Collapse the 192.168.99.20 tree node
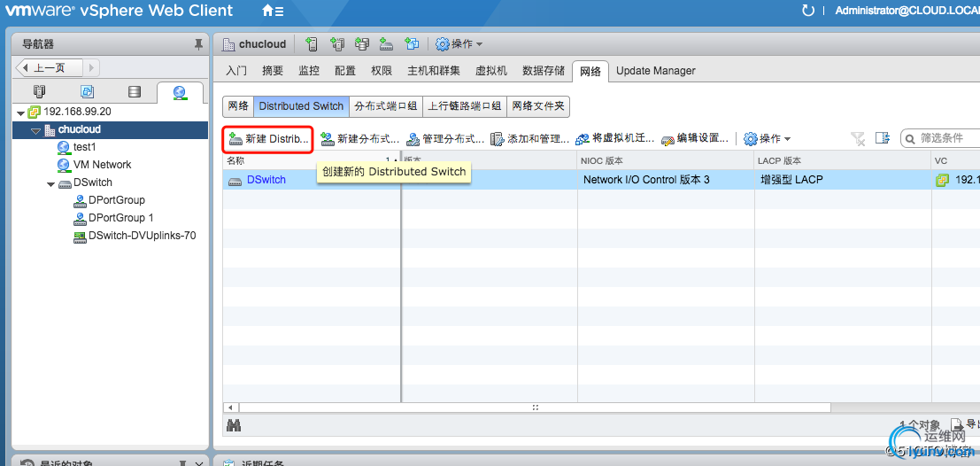Image resolution: width=980 pixels, height=466 pixels. click(x=21, y=113)
